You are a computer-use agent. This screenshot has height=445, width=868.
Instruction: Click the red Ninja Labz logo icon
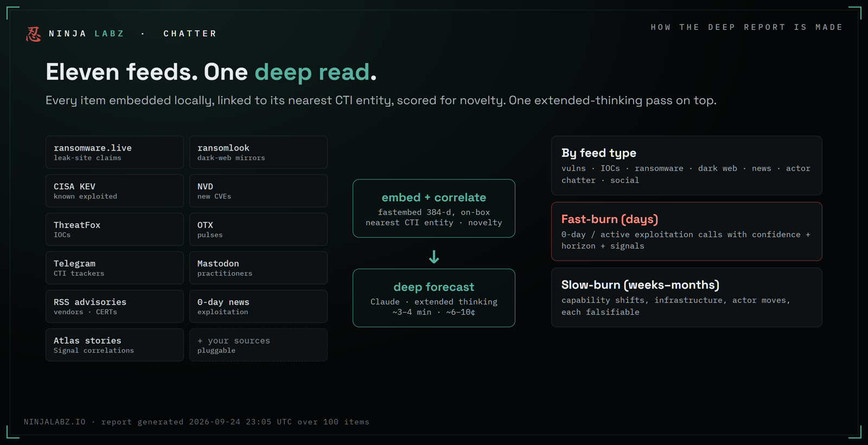pyautogui.click(x=34, y=34)
